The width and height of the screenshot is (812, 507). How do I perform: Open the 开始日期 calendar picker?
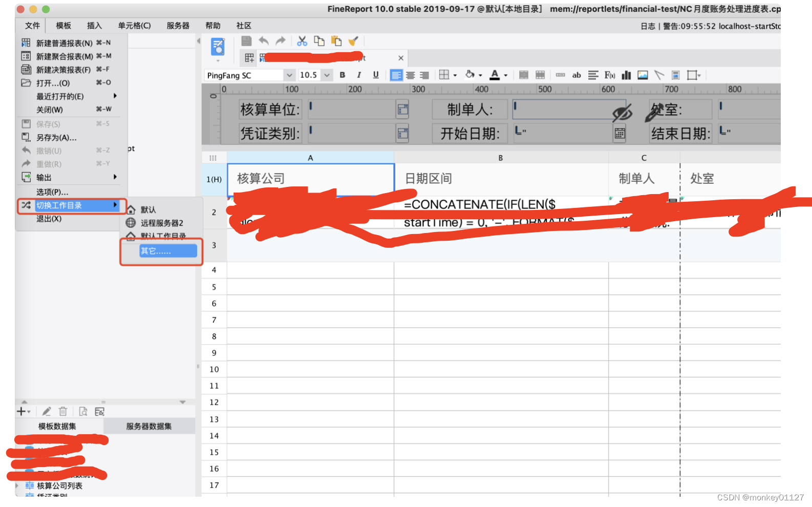[619, 134]
